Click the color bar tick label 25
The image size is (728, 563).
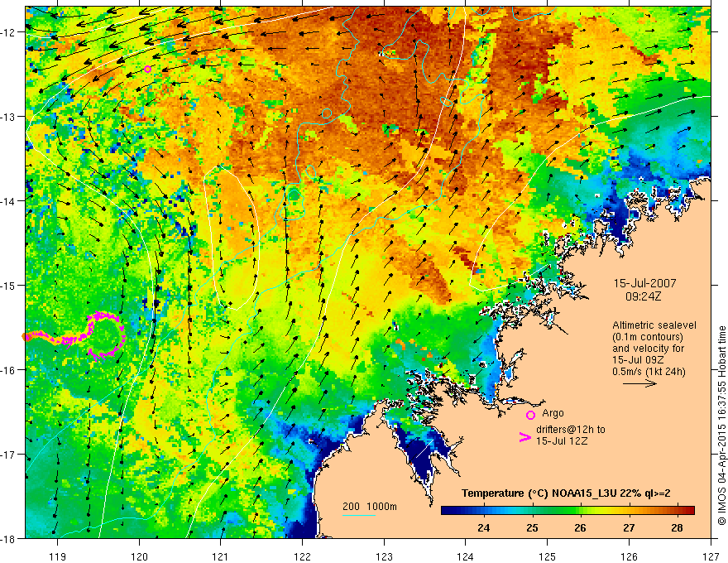(x=533, y=528)
